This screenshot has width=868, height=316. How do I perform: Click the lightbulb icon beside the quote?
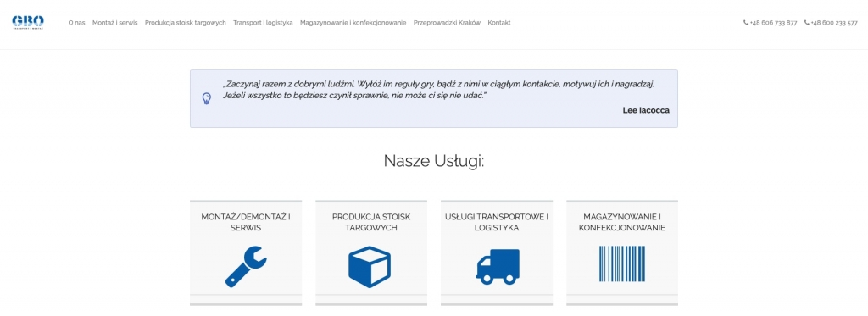[207, 98]
